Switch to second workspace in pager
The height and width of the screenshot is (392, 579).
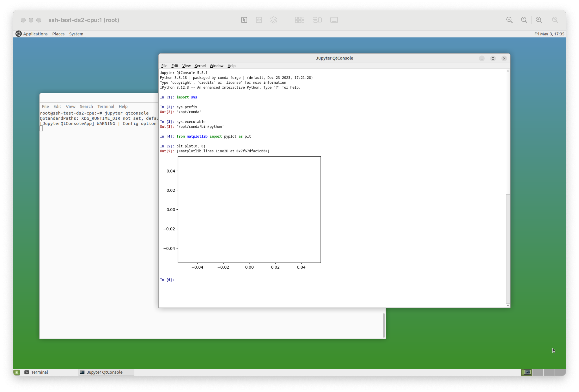click(x=538, y=372)
